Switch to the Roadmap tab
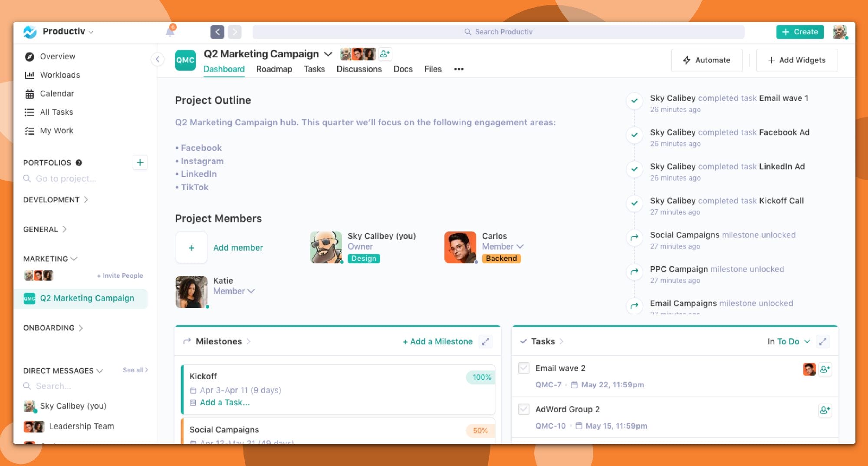 coord(274,69)
